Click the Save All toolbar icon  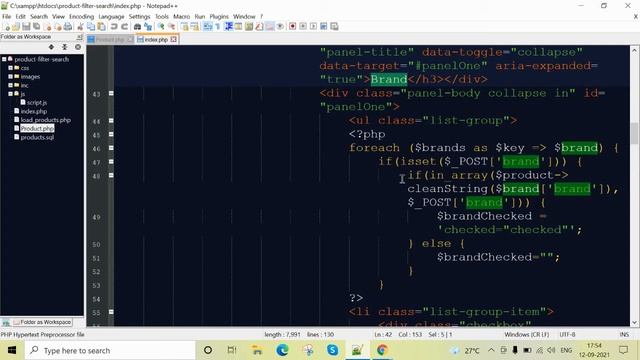point(36,27)
